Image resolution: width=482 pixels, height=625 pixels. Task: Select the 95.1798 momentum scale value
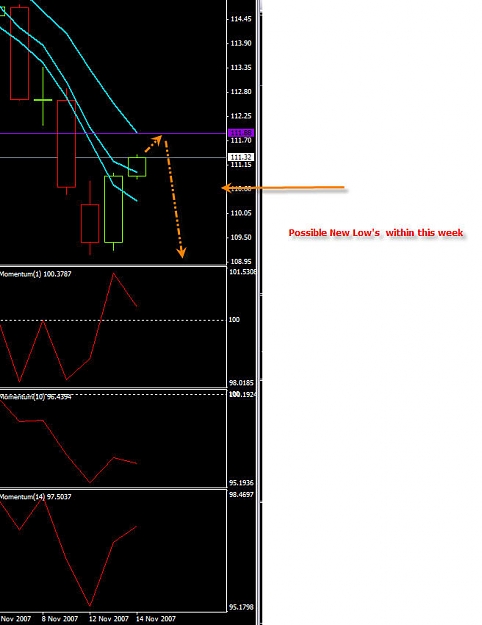(x=241, y=607)
